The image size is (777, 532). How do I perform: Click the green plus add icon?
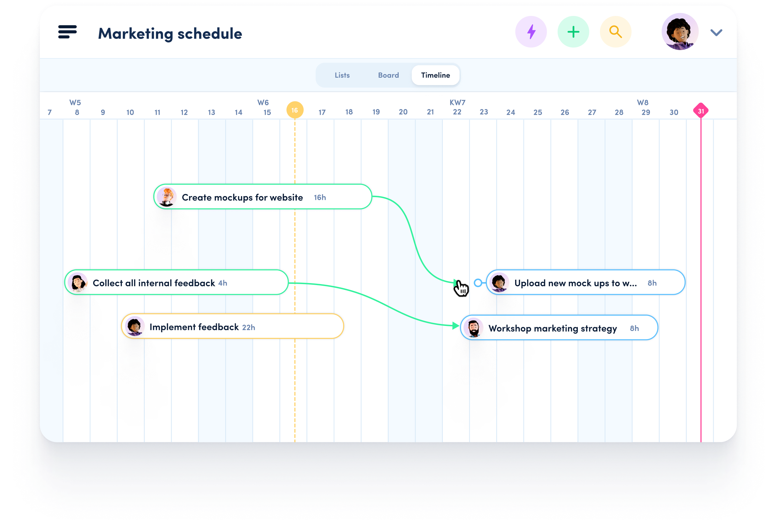(573, 32)
